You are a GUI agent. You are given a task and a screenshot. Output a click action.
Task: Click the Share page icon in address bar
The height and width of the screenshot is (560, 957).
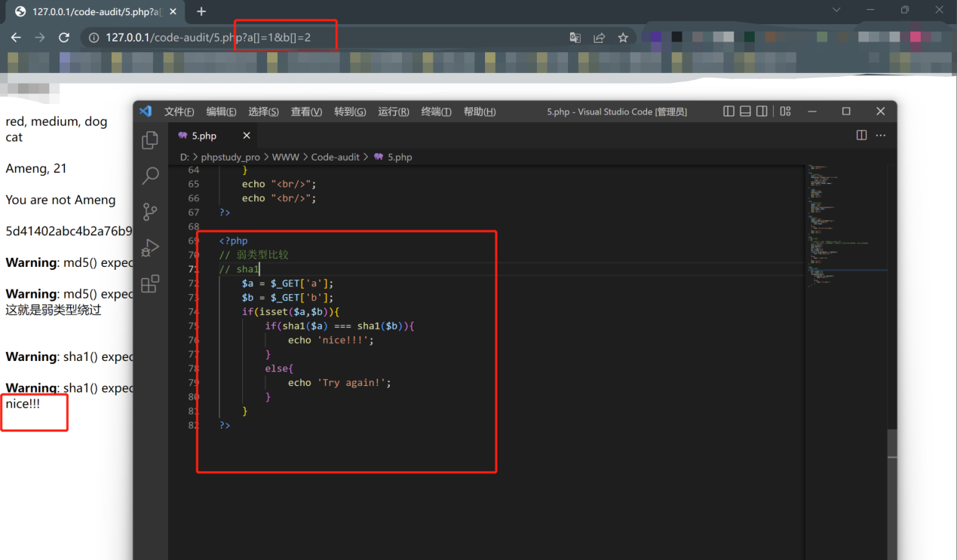coord(599,38)
